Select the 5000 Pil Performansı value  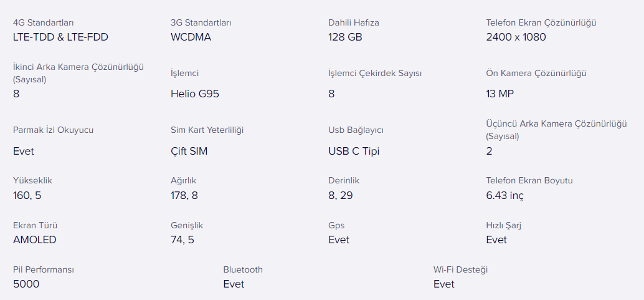(26, 284)
